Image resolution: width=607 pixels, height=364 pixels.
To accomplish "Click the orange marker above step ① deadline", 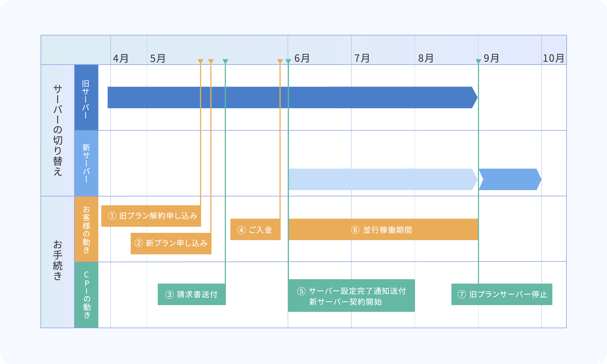I will 200,61.
